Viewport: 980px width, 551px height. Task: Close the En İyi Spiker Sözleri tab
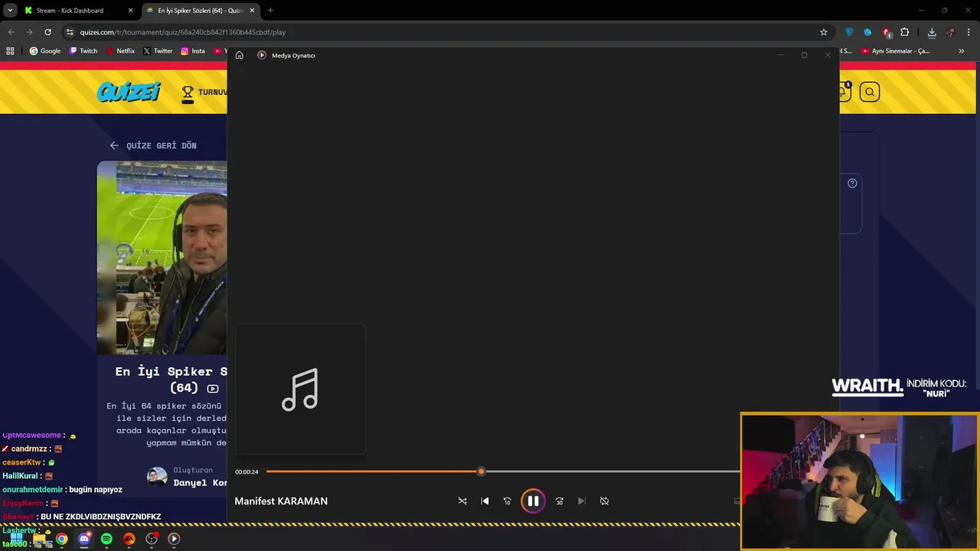point(252,11)
